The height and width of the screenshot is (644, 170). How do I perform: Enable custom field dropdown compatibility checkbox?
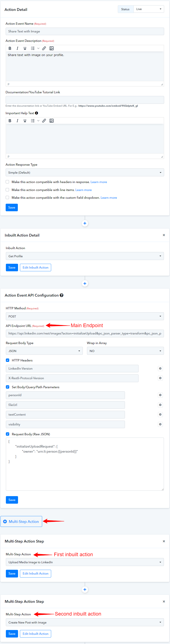pos(8,197)
